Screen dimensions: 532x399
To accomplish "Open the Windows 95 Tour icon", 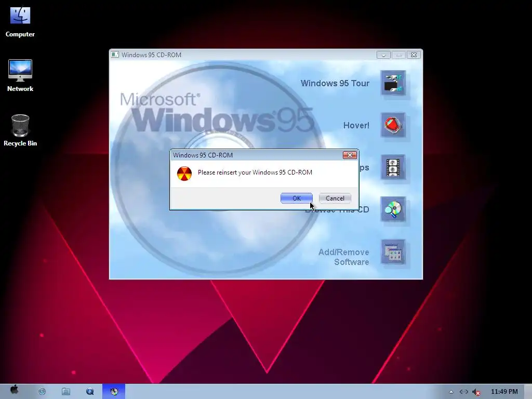I will point(393,83).
